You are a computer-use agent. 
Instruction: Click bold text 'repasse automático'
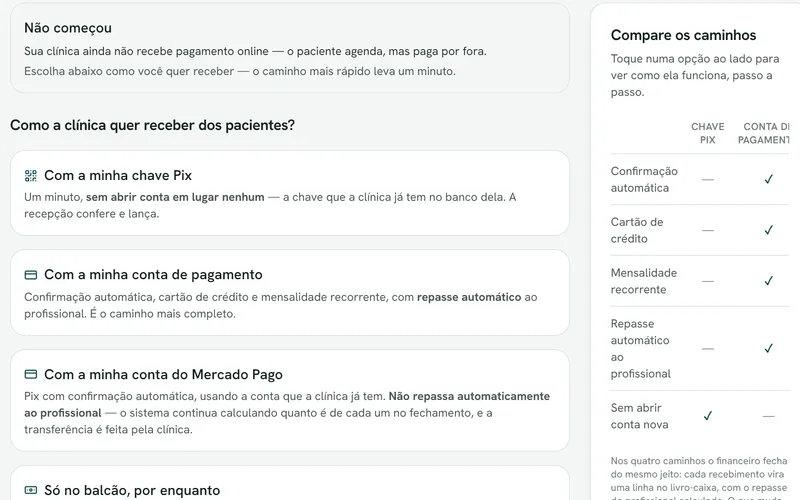point(469,297)
